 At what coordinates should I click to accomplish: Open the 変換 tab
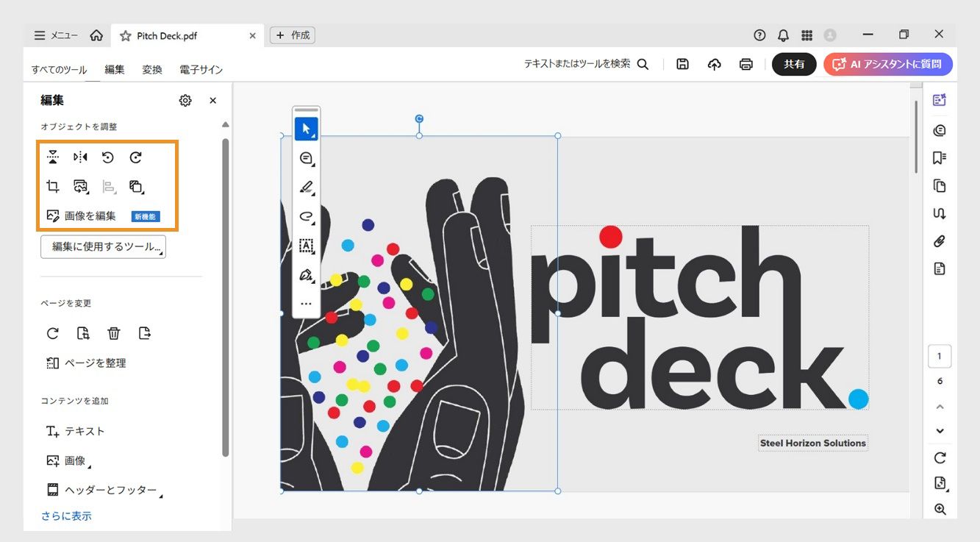(152, 70)
